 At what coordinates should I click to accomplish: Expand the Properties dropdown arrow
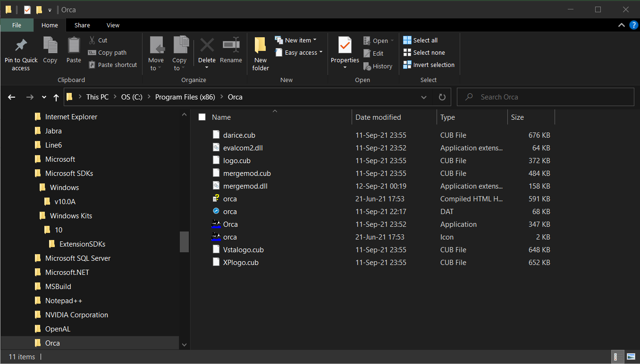(x=345, y=67)
